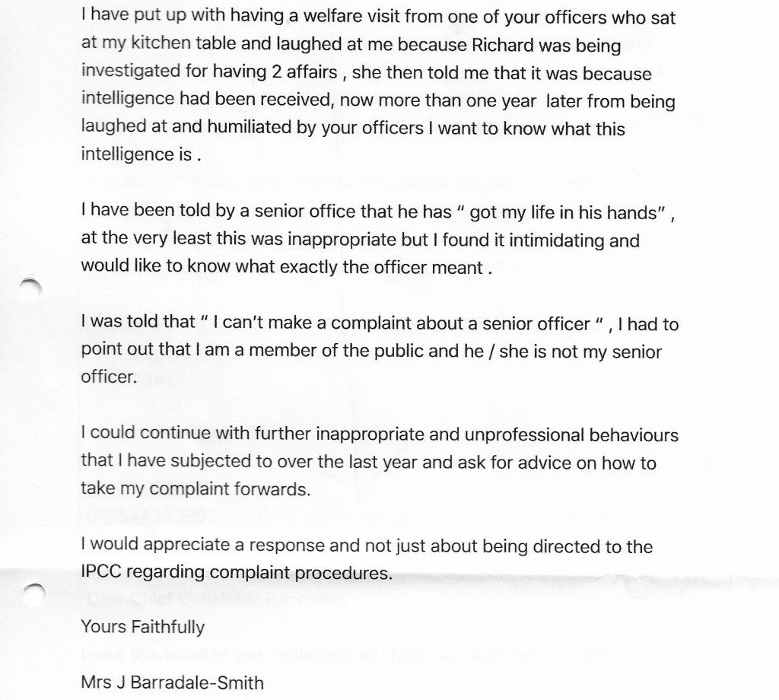Click the "IPCC" acronym
The height and width of the screenshot is (700, 779).
(100, 573)
